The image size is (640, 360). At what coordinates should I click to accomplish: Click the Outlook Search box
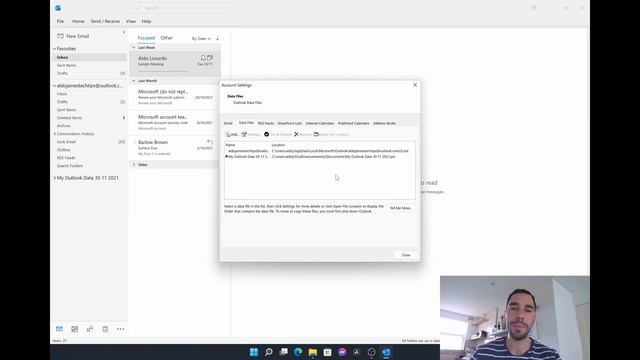180,8
